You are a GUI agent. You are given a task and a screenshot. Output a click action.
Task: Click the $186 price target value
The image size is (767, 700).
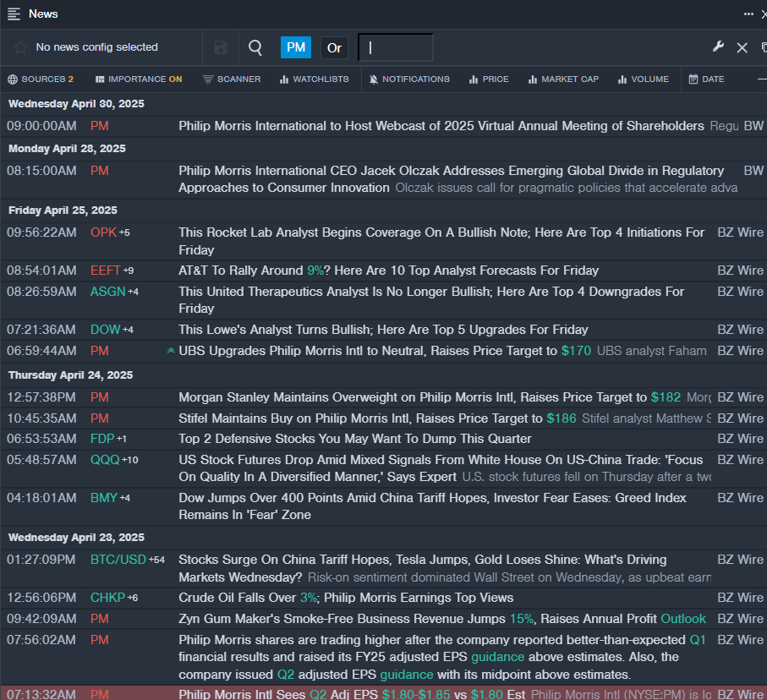tap(561, 418)
